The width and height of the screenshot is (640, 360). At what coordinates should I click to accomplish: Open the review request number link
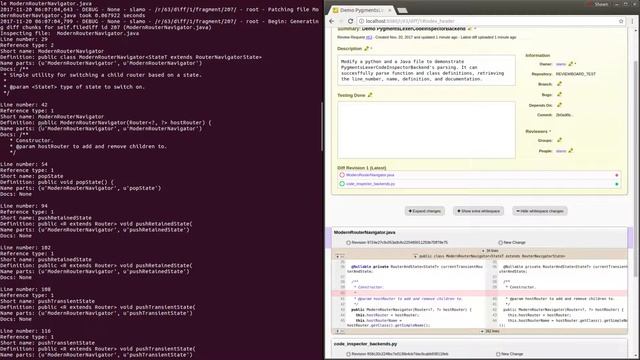point(369,37)
